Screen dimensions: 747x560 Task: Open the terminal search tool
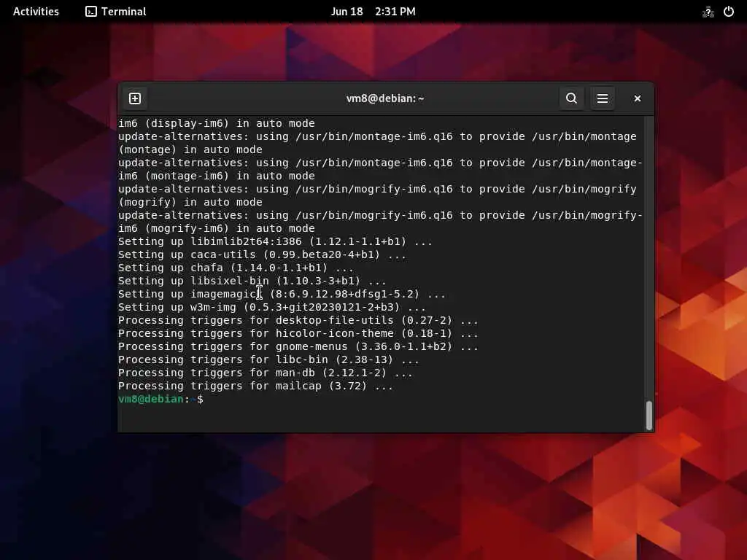[x=572, y=98]
